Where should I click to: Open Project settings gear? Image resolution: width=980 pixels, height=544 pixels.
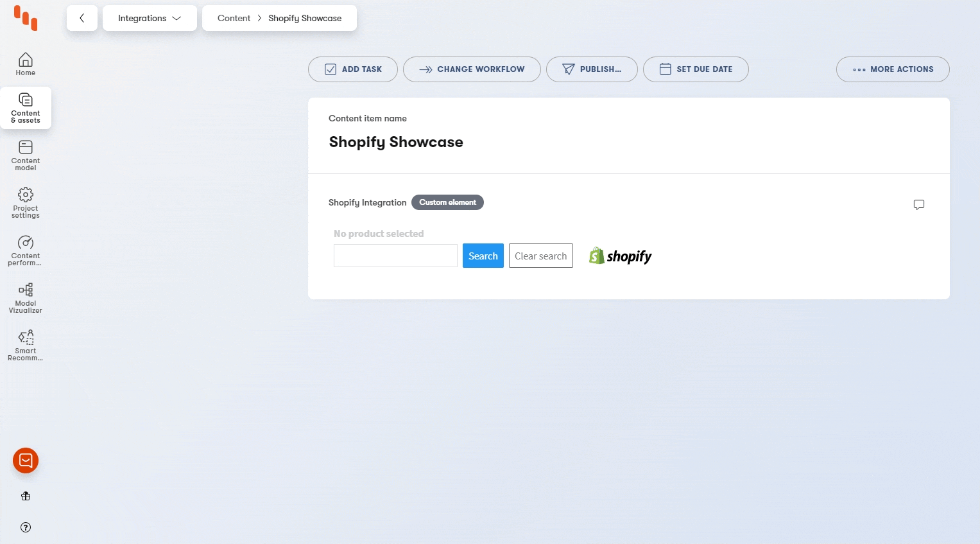(x=26, y=203)
